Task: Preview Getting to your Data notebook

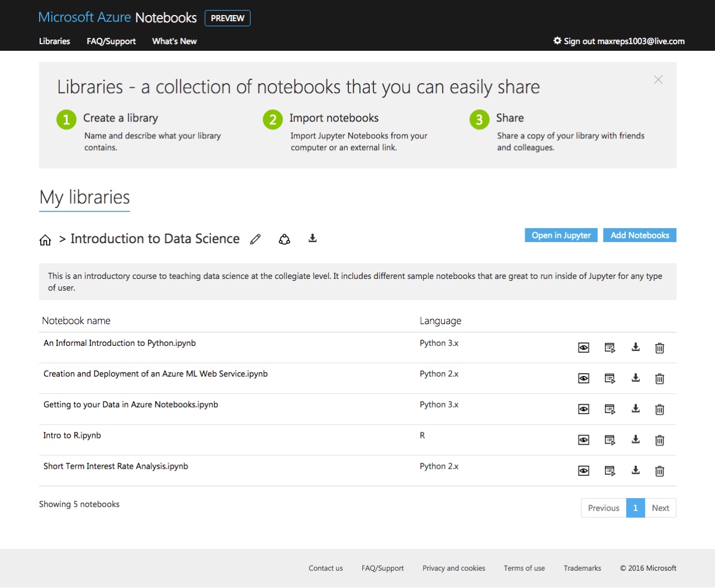Action: (584, 409)
